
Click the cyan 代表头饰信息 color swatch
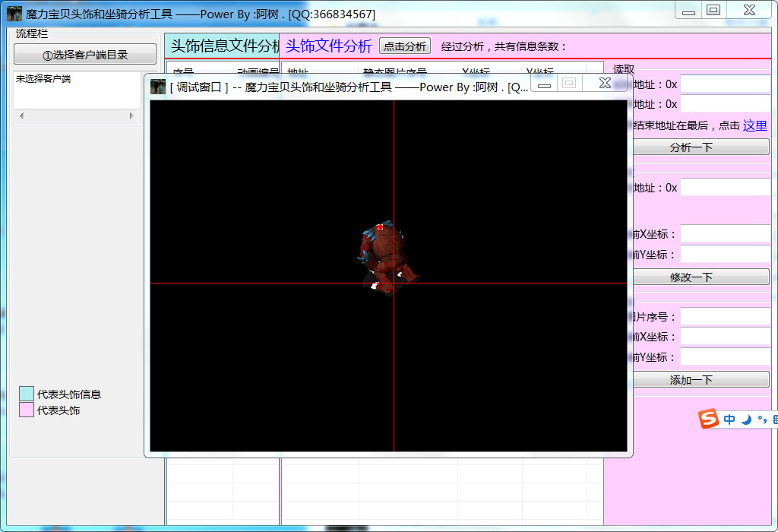coord(27,394)
